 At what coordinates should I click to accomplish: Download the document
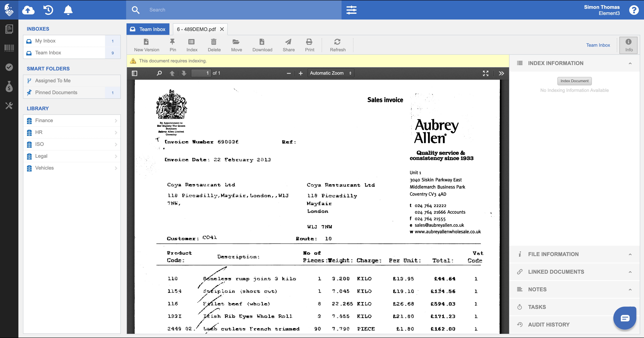262,45
